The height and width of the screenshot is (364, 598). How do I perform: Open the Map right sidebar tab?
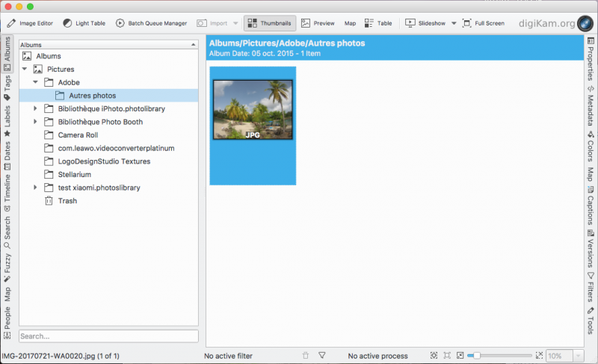tap(591, 174)
